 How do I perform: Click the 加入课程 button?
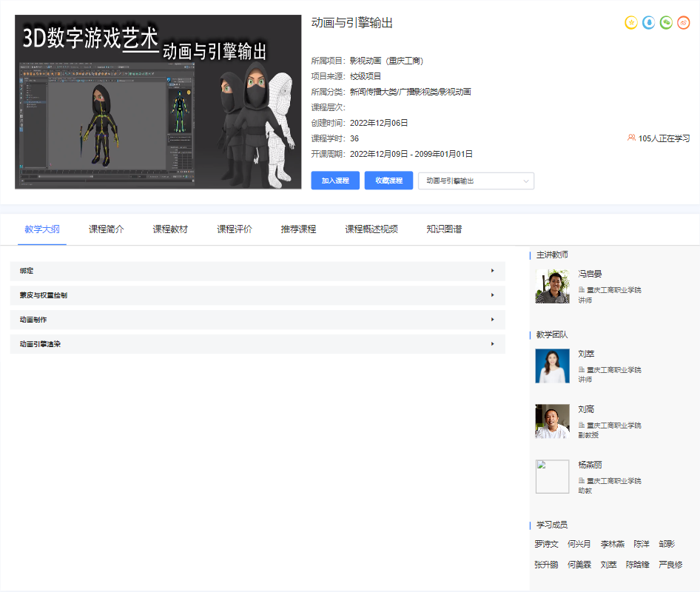(335, 181)
